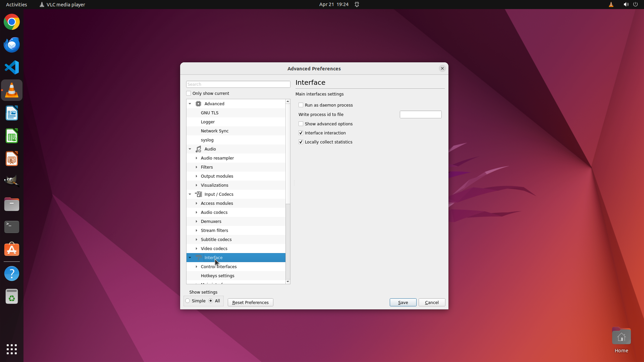Collapse the Advanced tree section

coord(190,104)
